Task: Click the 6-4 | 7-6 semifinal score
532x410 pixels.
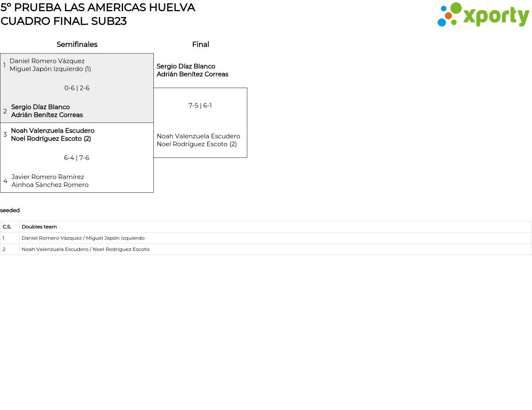Action: [x=76, y=158]
